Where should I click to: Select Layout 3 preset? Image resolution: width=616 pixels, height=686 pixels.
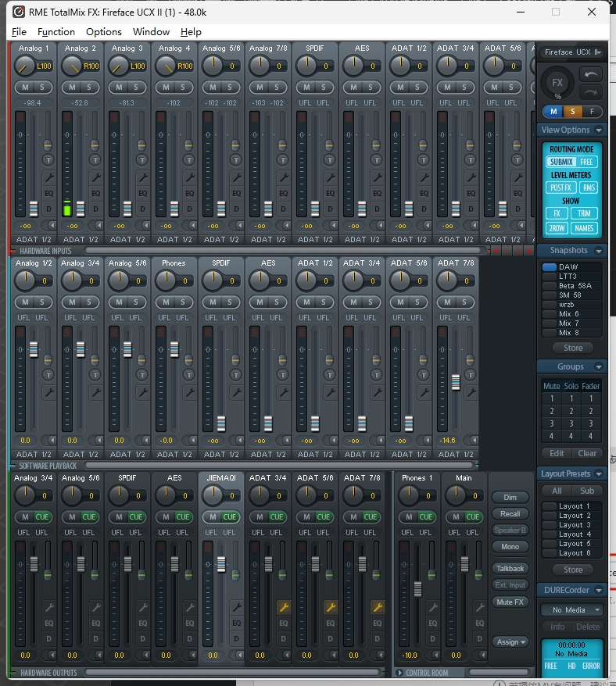[571, 524]
